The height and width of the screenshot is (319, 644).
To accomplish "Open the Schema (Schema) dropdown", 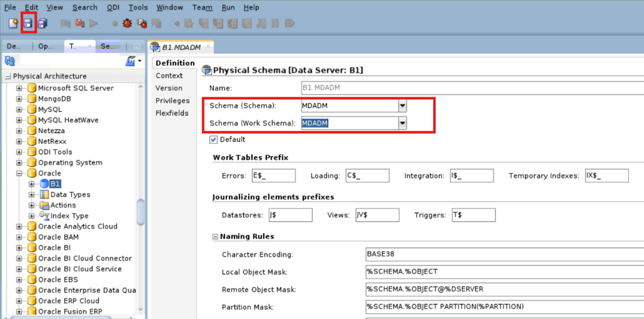I will click(x=402, y=105).
